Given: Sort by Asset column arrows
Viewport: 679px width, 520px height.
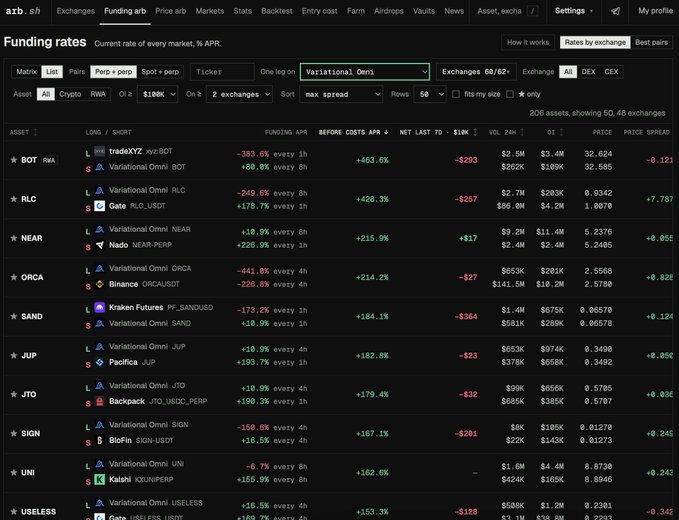Looking at the screenshot, I should (36, 132).
